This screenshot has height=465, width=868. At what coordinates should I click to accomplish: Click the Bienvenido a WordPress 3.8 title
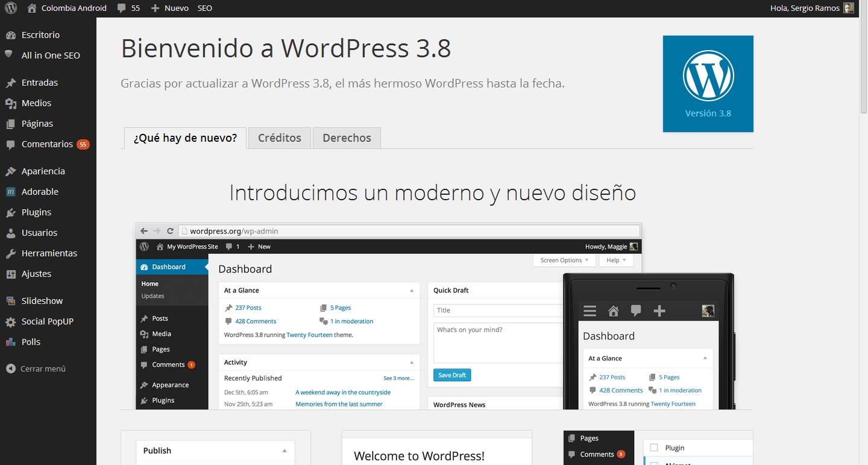(x=286, y=48)
